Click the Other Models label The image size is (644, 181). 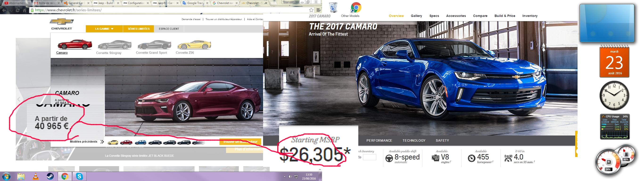(350, 16)
